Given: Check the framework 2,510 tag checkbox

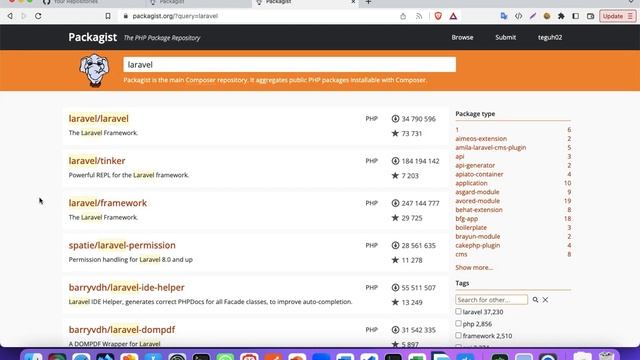Looking at the screenshot, I should point(458,335).
